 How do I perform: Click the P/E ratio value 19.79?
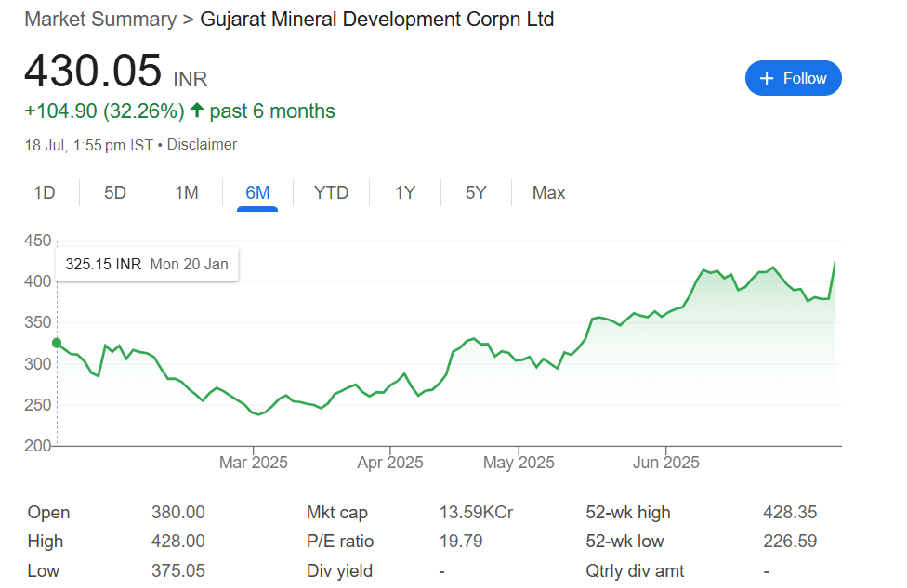coord(461,542)
